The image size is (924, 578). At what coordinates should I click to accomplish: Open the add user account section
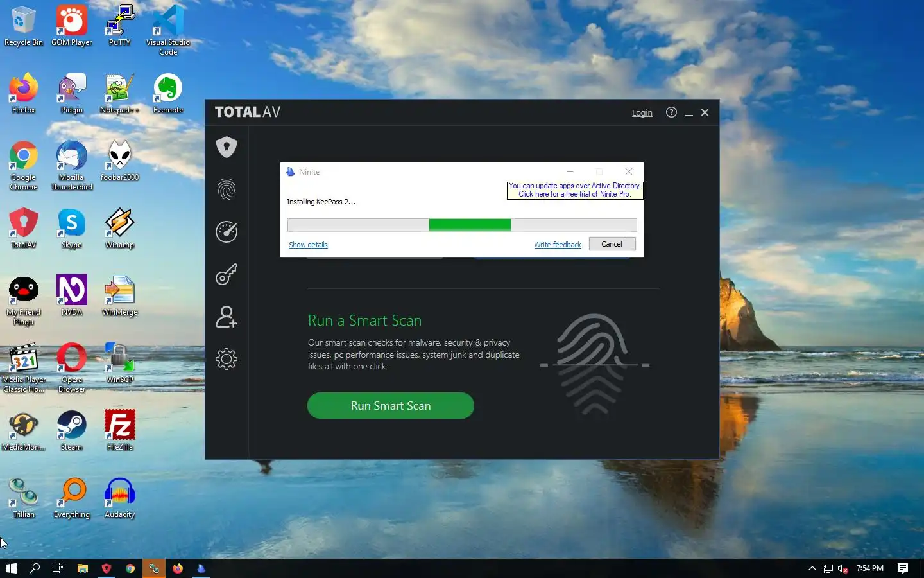(x=227, y=317)
